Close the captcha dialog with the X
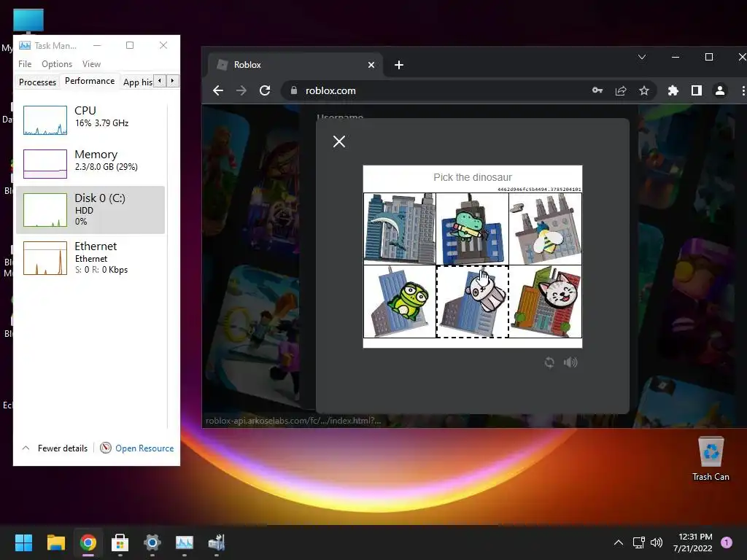747x560 pixels. coord(338,141)
